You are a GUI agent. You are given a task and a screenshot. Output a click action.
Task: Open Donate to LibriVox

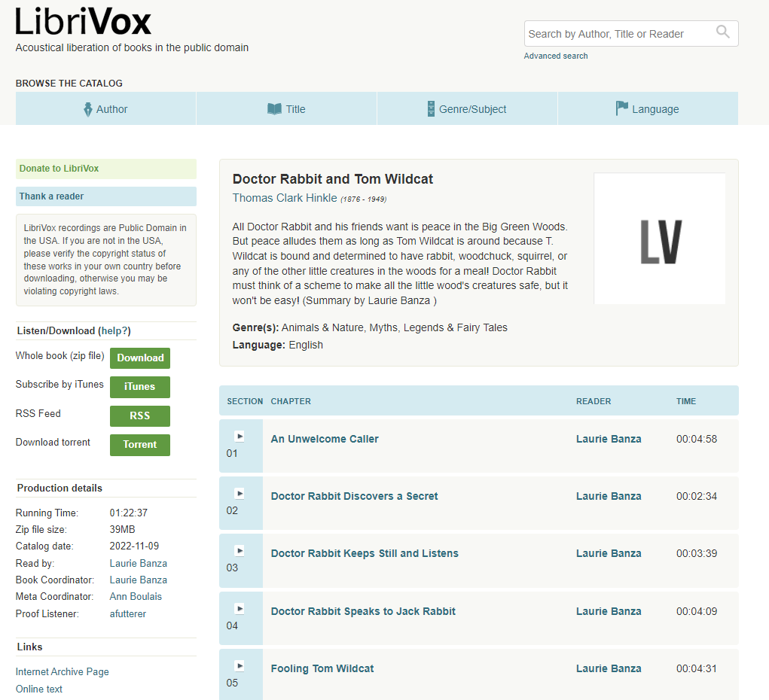pyautogui.click(x=106, y=169)
